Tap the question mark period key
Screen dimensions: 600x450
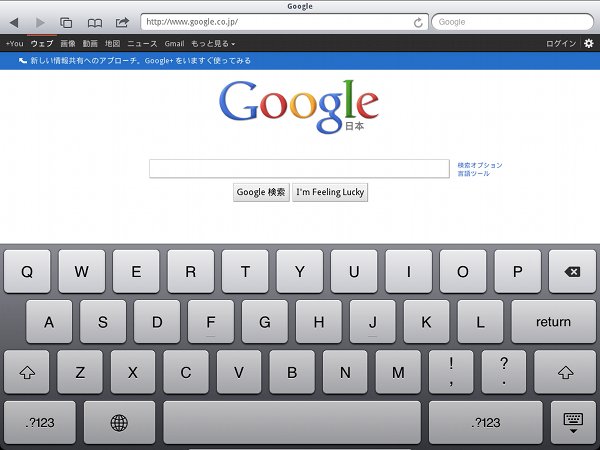(504, 372)
